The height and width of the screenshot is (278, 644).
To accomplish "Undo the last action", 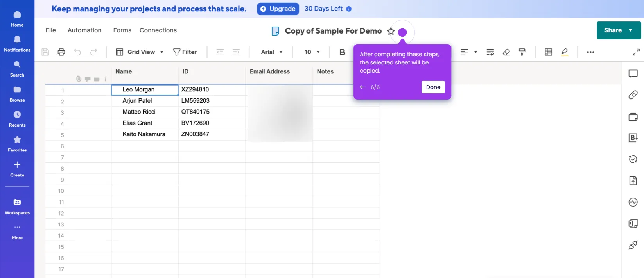I will pyautogui.click(x=77, y=52).
